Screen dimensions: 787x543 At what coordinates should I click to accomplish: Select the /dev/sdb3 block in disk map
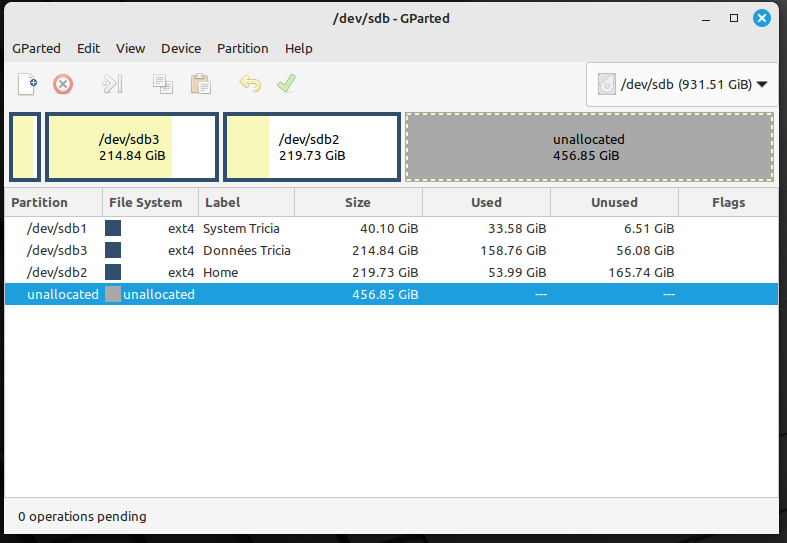click(x=132, y=147)
